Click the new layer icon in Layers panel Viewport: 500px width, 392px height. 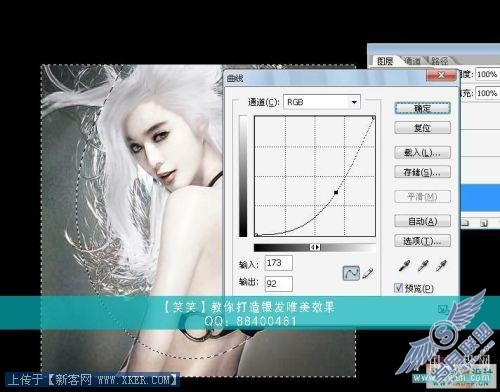484,223
